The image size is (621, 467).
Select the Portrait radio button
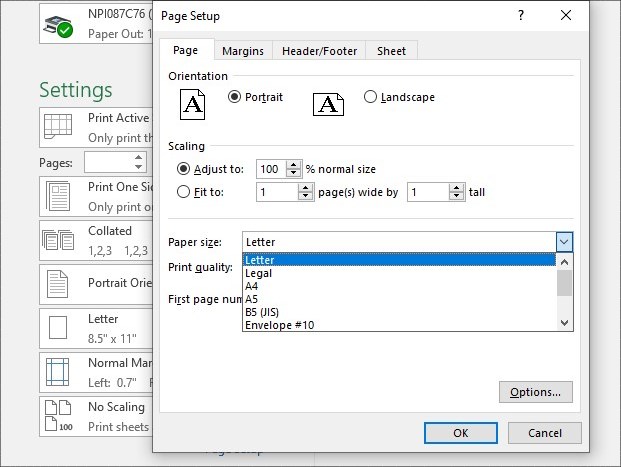pyautogui.click(x=235, y=97)
